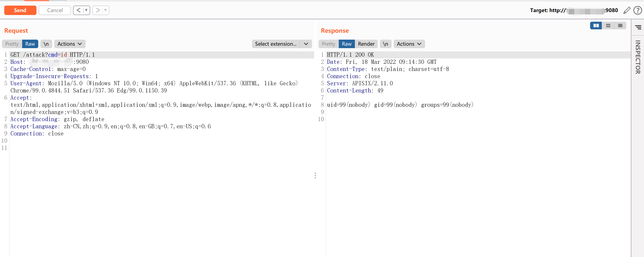644x257 pixels.
Task: Click the Cancel button
Action: click(x=55, y=10)
